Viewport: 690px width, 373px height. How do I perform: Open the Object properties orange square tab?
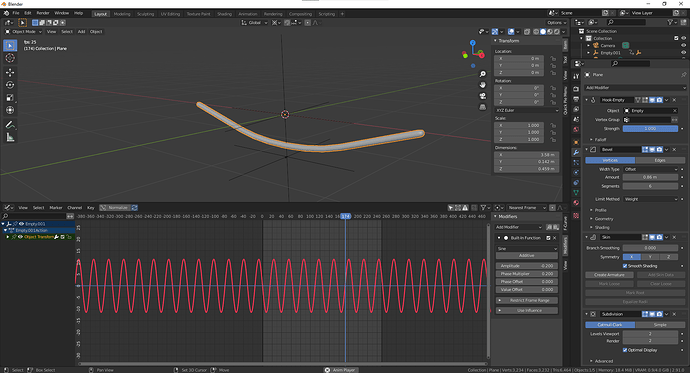pyautogui.click(x=576, y=142)
